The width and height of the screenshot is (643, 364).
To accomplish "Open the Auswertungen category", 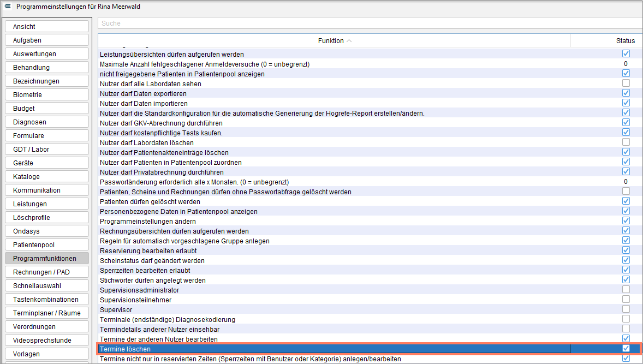I will (x=47, y=53).
